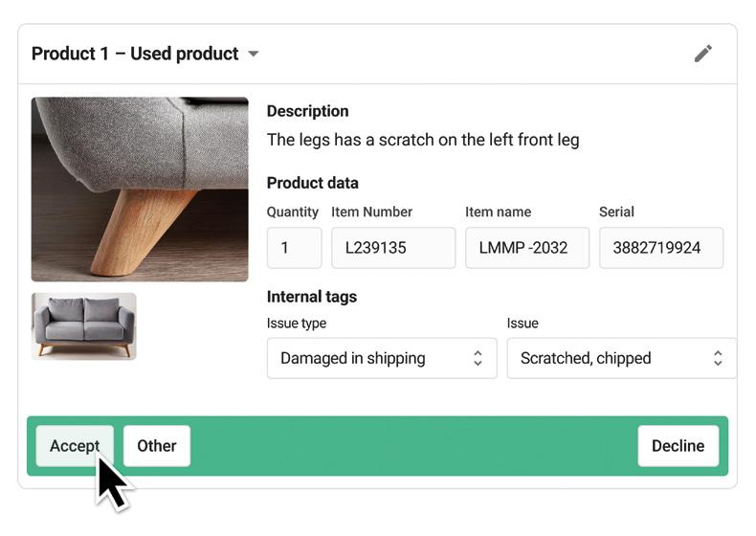Click the Other button

(x=157, y=446)
